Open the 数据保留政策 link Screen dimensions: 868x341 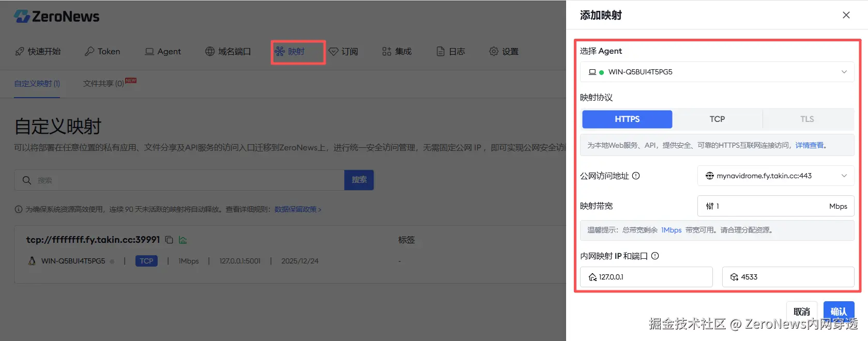click(298, 209)
